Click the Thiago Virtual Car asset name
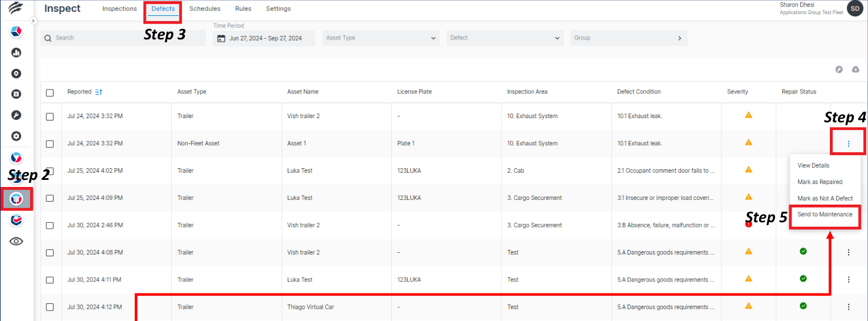This screenshot has height=321, width=868. coord(311,307)
